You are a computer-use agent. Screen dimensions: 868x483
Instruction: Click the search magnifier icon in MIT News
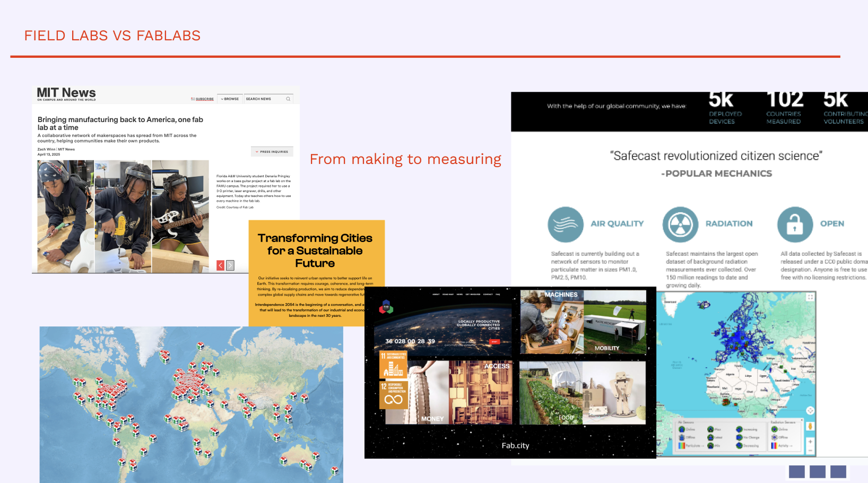pos(288,99)
